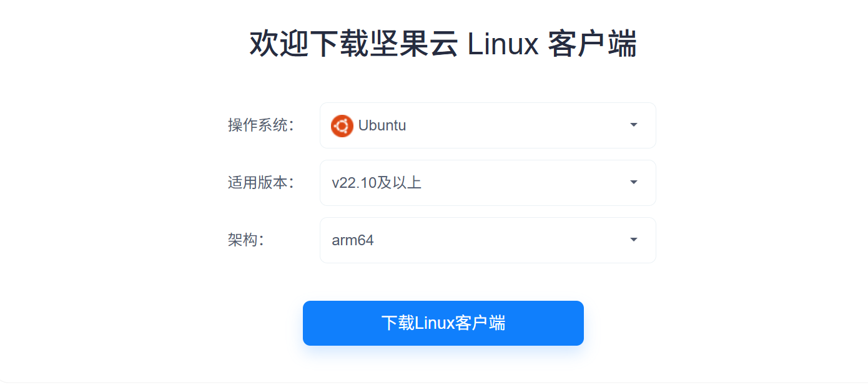
Task: Expand the architecture dropdown arrow
Action: 633,240
